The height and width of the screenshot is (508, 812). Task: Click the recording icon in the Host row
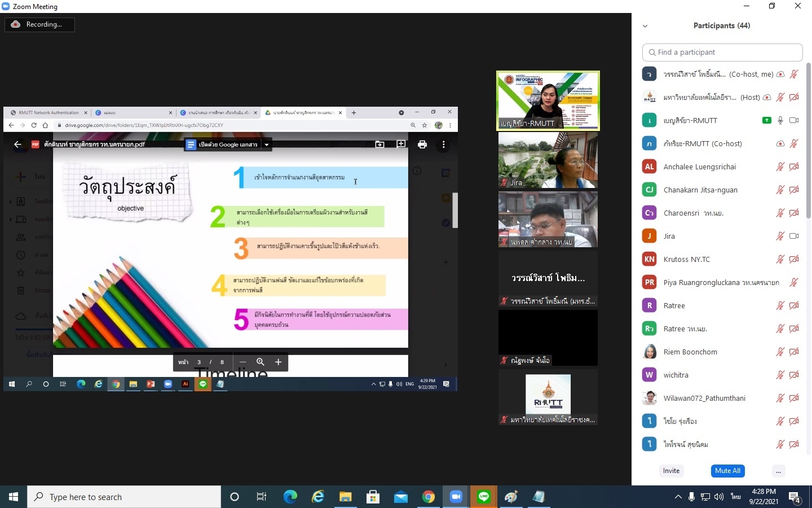(767, 97)
